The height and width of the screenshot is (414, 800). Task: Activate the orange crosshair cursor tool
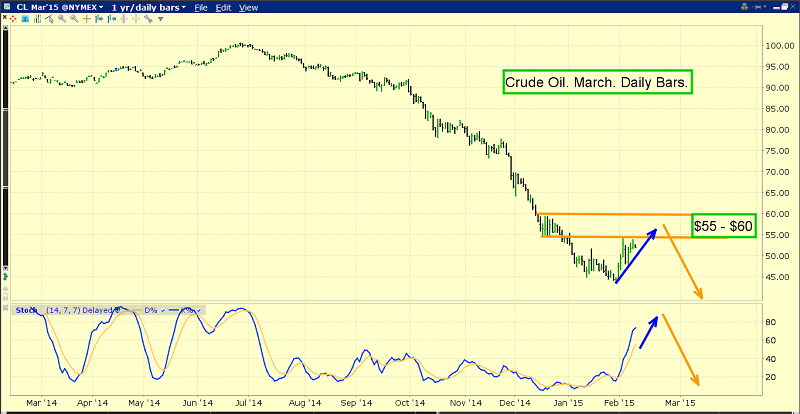87,19
